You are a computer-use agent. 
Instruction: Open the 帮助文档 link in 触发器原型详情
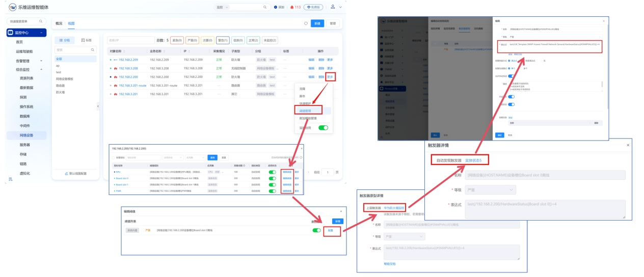[x=389, y=264]
